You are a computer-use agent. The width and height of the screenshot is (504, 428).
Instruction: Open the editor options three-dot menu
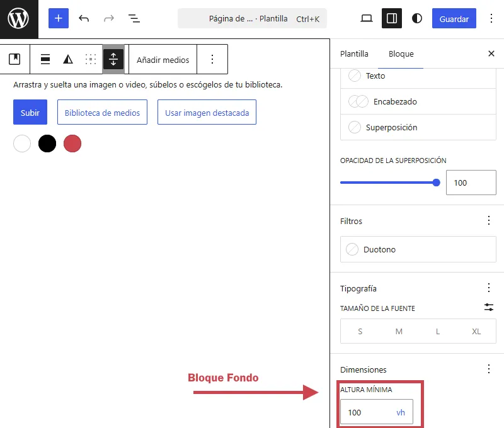491,18
